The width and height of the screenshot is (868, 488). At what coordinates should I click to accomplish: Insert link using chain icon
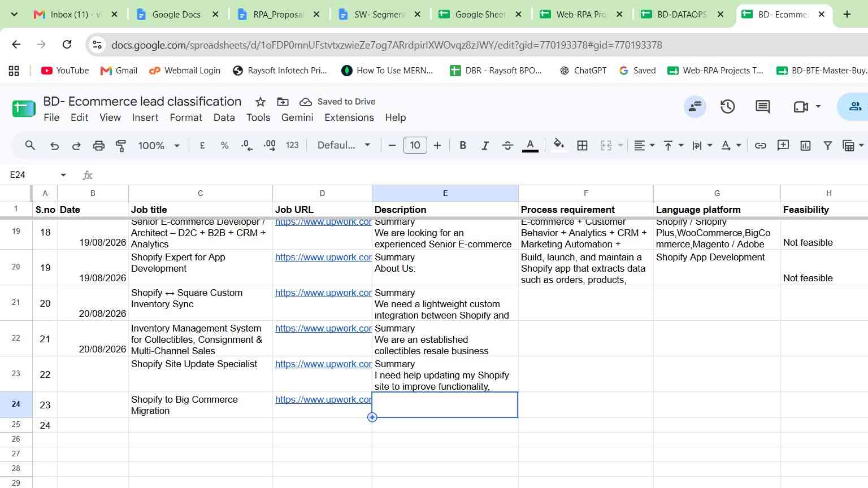(760, 146)
